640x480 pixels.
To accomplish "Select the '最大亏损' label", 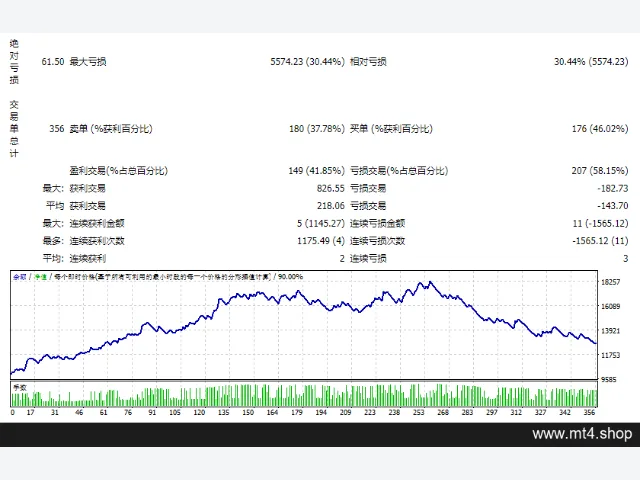I will pos(88,62).
